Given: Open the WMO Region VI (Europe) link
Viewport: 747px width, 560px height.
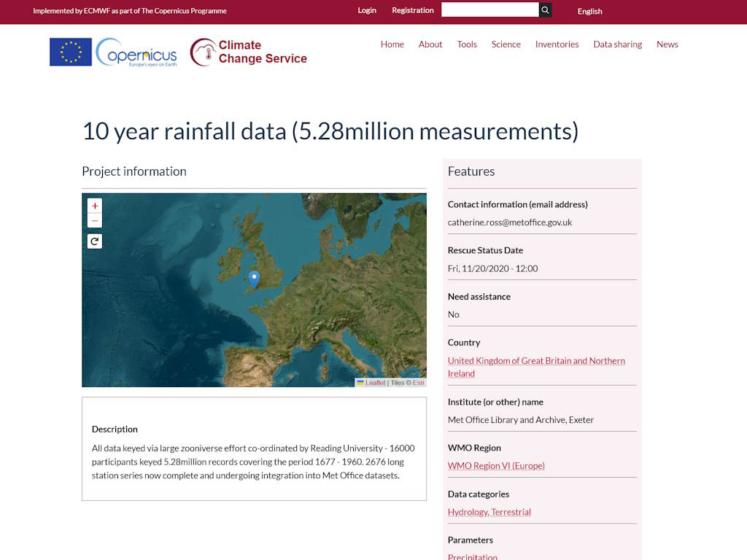Looking at the screenshot, I should [496, 466].
